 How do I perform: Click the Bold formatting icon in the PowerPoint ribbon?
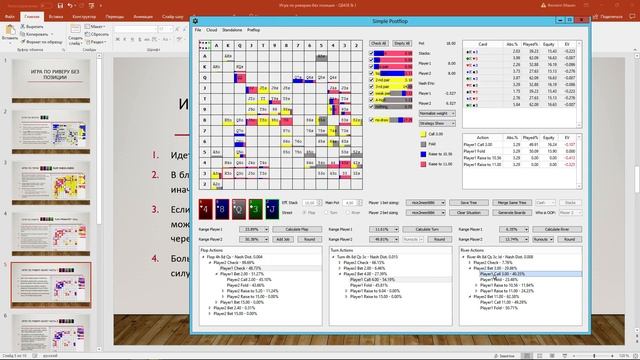118,40
